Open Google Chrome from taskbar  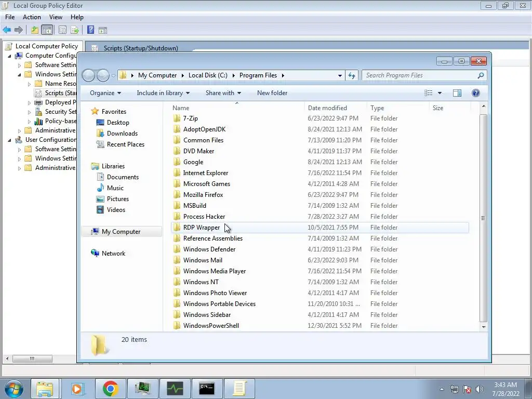(x=110, y=389)
